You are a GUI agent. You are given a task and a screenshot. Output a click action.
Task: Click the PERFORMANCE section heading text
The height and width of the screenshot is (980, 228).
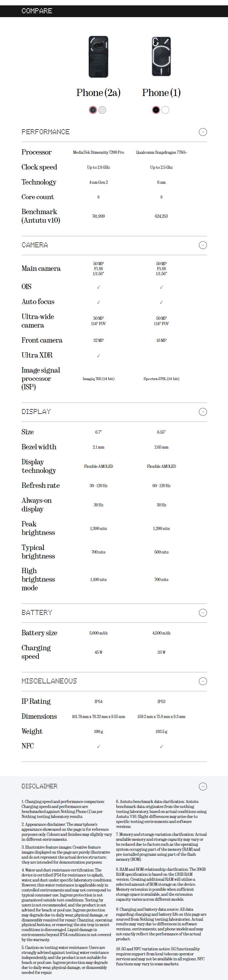(x=46, y=132)
